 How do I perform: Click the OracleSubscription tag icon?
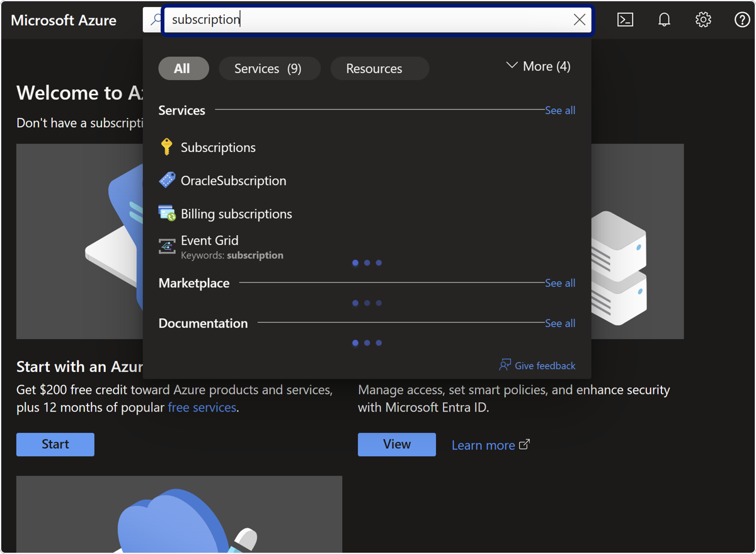click(x=167, y=180)
